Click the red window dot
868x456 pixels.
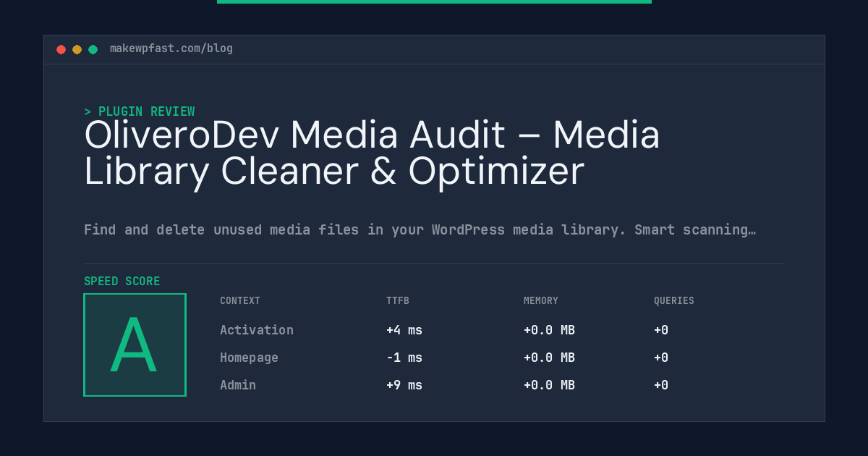pyautogui.click(x=61, y=49)
